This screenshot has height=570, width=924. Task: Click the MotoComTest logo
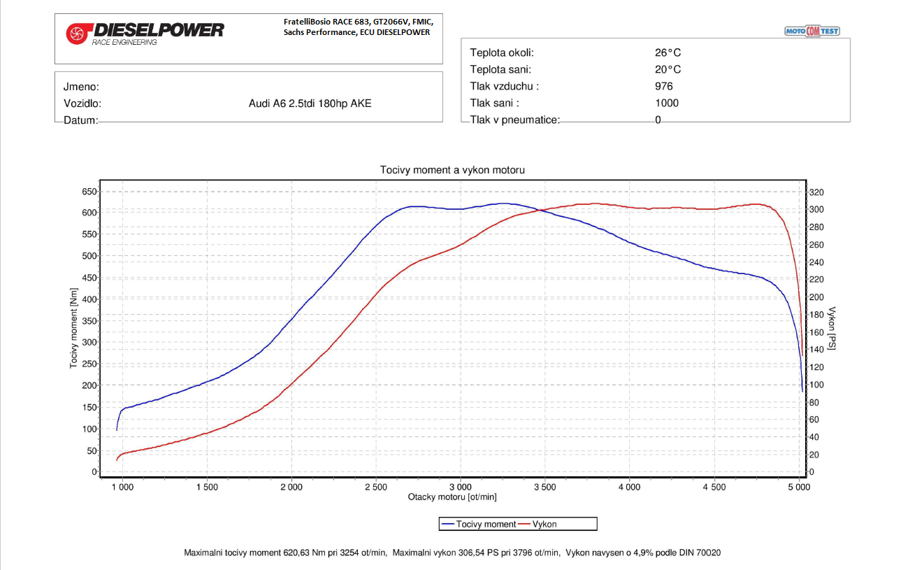point(812,31)
